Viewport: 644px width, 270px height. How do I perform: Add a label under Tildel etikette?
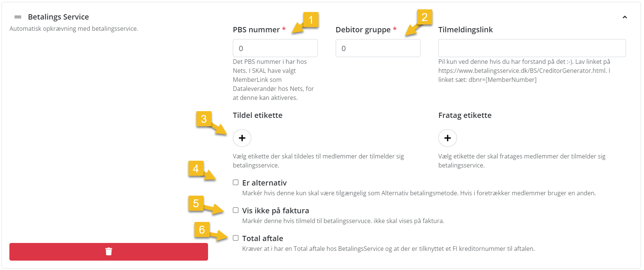(242, 138)
